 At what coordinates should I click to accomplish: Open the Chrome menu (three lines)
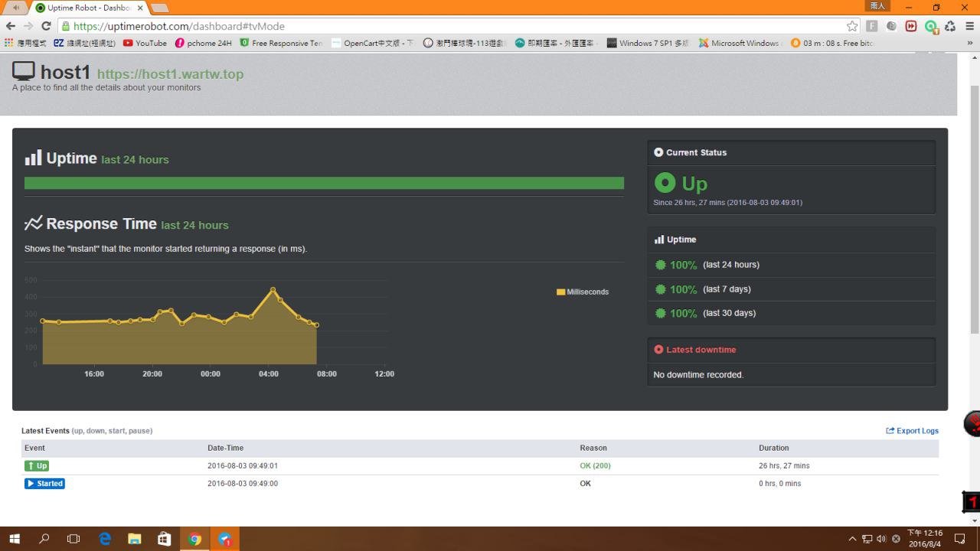coord(969,26)
